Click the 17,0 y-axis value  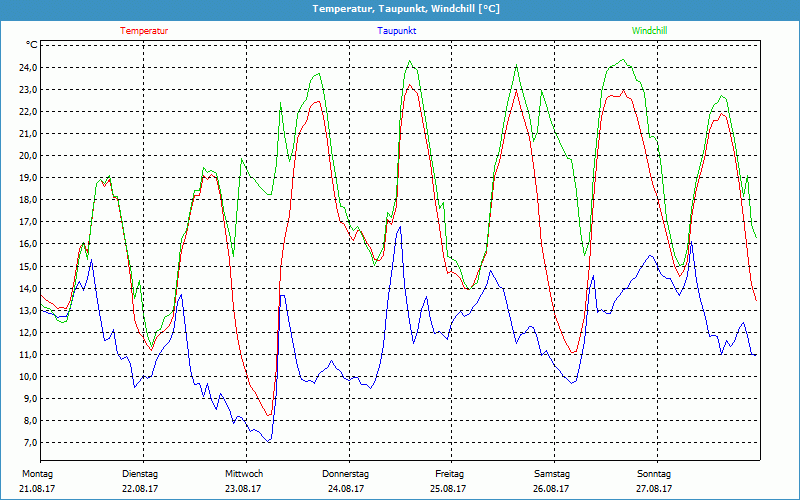28,221
